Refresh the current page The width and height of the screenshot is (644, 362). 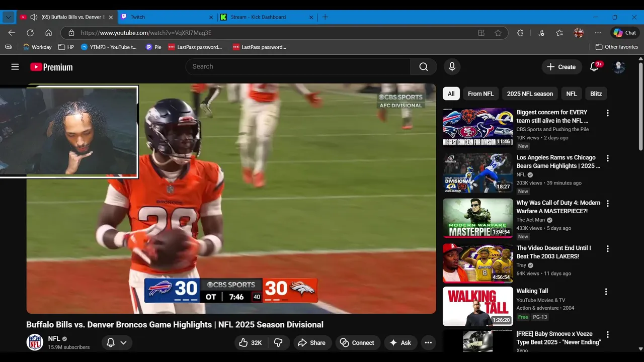click(30, 33)
